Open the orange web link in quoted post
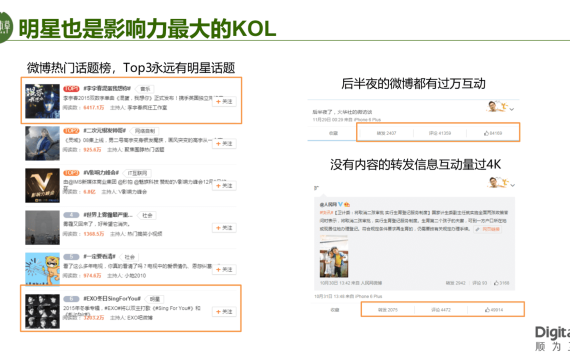The image size is (570, 360). coord(488,229)
